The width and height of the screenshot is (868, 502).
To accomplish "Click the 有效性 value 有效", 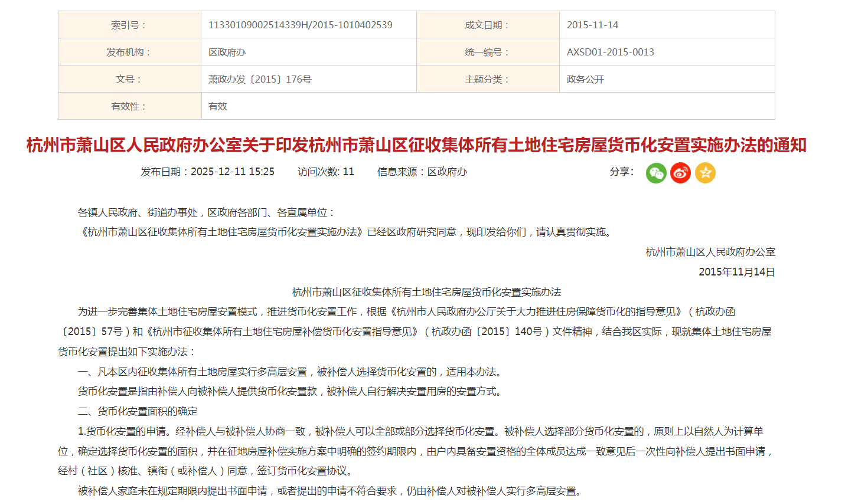I will pyautogui.click(x=218, y=106).
